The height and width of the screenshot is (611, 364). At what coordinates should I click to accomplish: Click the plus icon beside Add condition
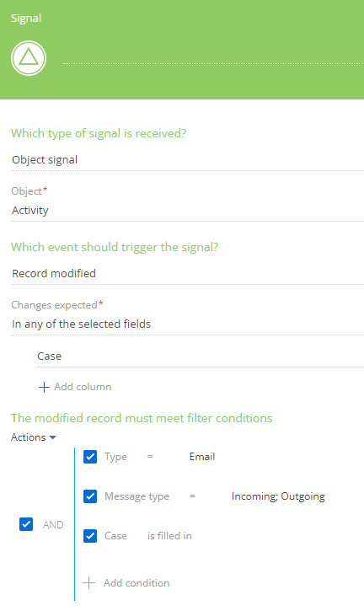[x=88, y=583]
